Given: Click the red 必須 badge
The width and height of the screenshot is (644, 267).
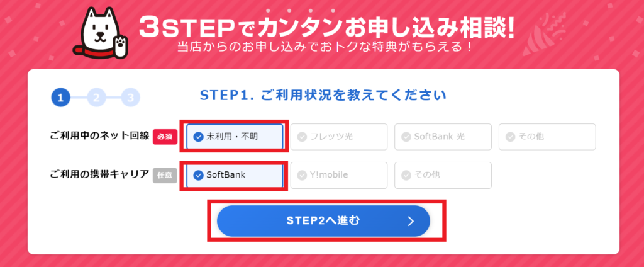Looking at the screenshot, I should tap(165, 137).
